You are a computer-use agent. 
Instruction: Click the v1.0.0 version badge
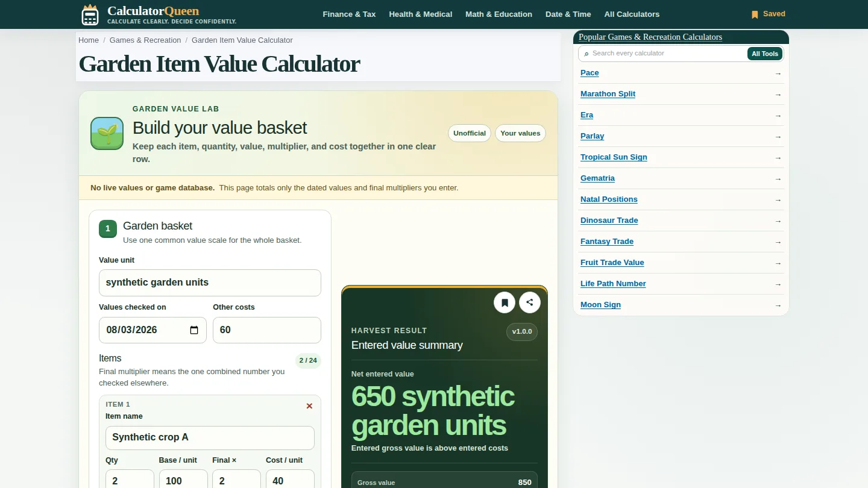click(x=522, y=332)
